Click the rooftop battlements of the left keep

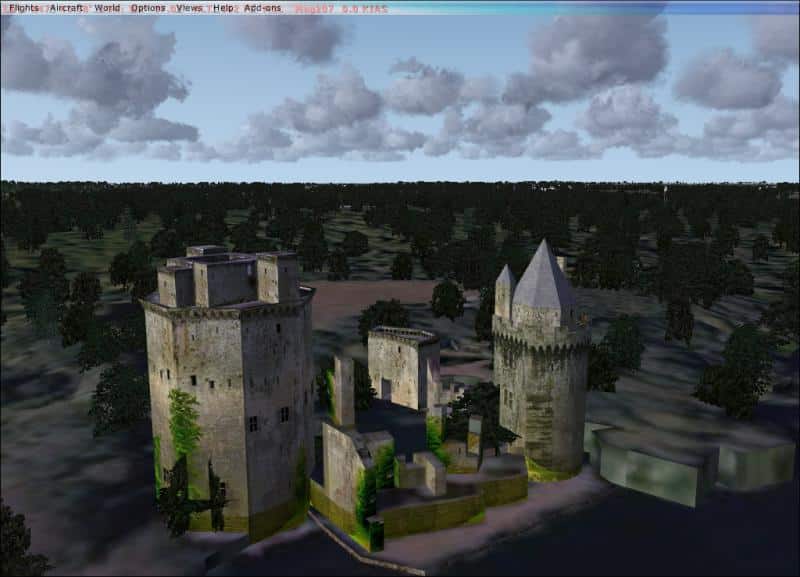pos(226,276)
